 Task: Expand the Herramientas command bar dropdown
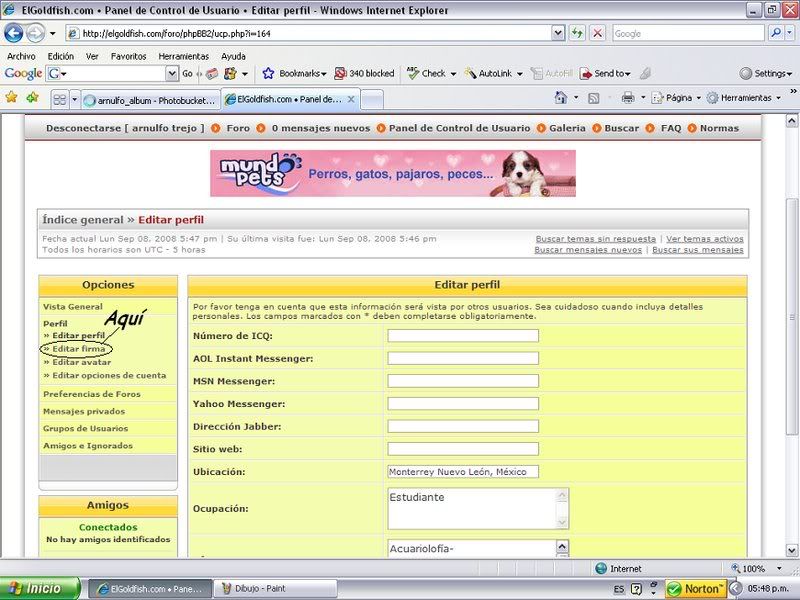(x=779, y=98)
